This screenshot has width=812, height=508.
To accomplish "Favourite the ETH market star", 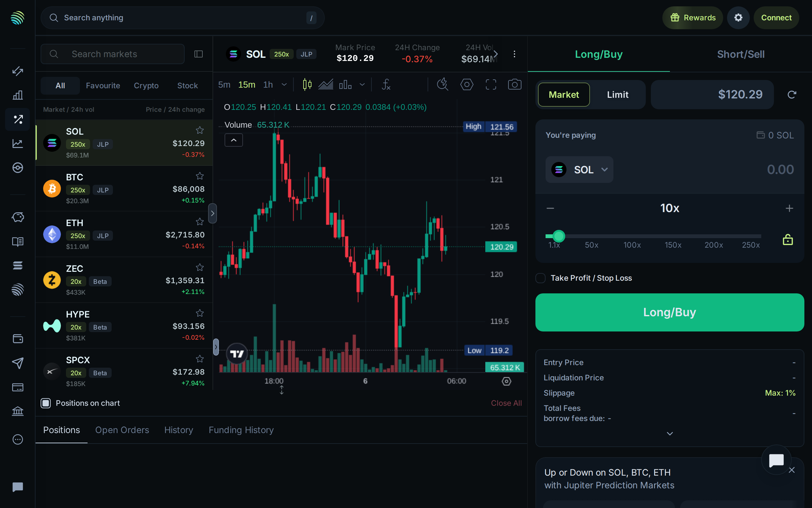I will pos(200,221).
